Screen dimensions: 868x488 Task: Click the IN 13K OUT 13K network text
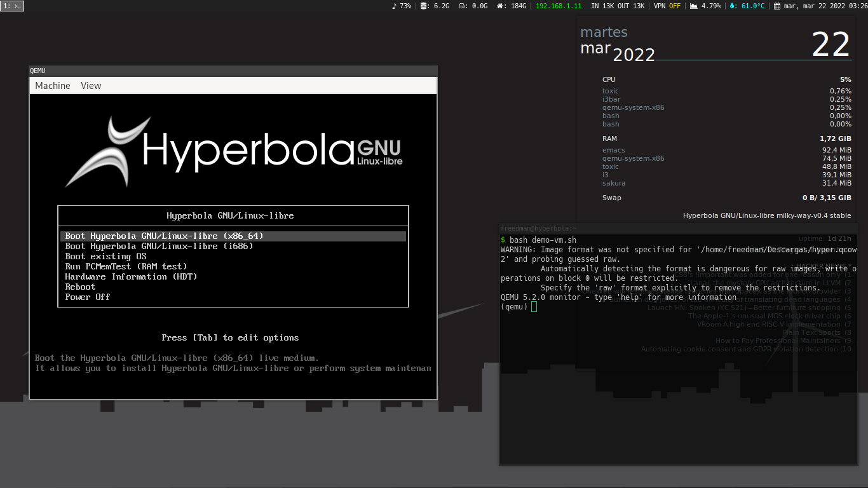618,6
